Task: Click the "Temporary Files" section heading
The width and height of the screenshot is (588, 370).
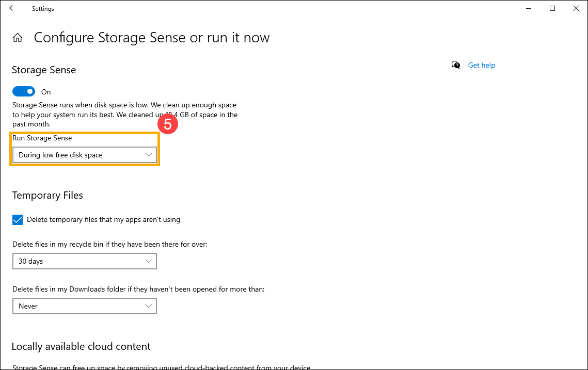Action: point(47,195)
